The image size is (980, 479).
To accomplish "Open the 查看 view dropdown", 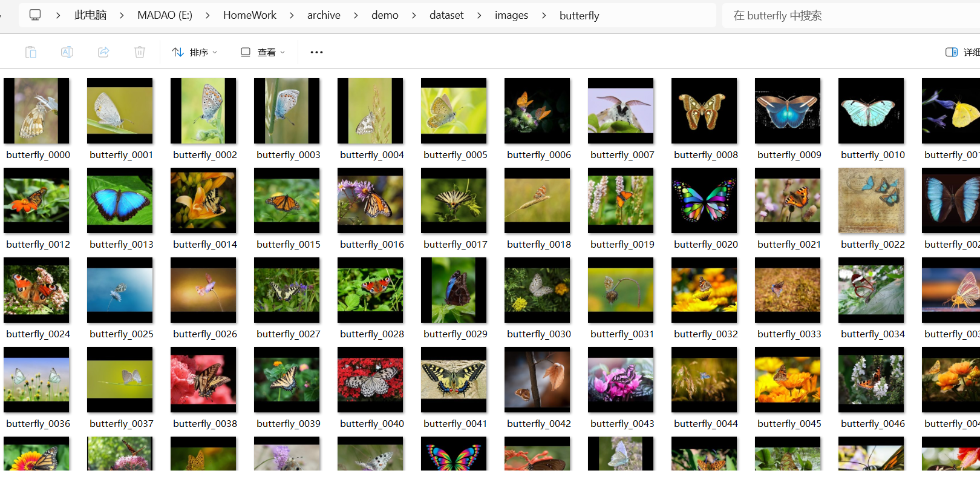I will (x=263, y=52).
